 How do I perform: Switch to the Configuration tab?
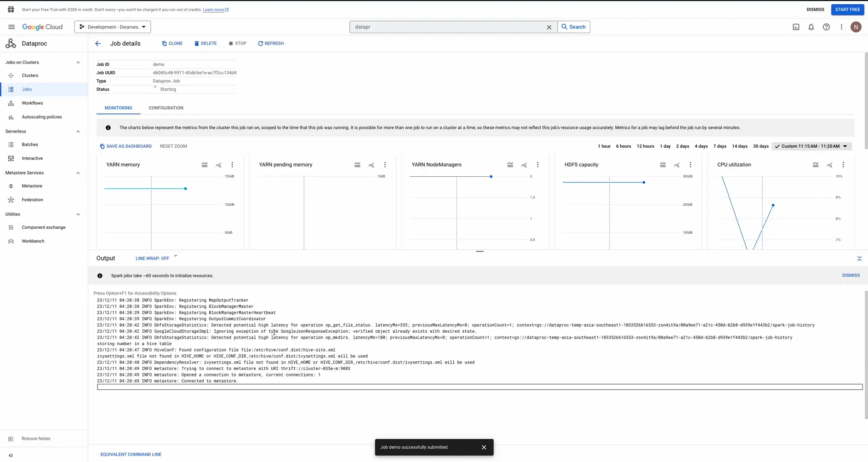(x=166, y=108)
